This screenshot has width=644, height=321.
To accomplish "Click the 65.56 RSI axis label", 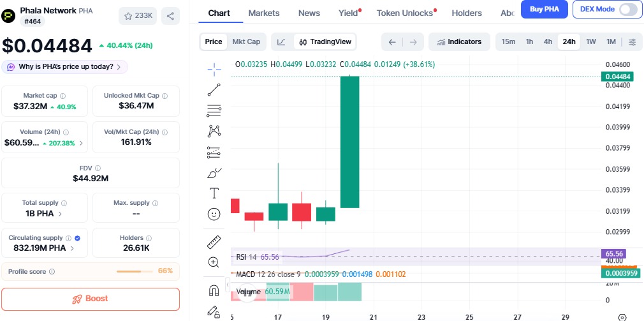I will (613, 254).
